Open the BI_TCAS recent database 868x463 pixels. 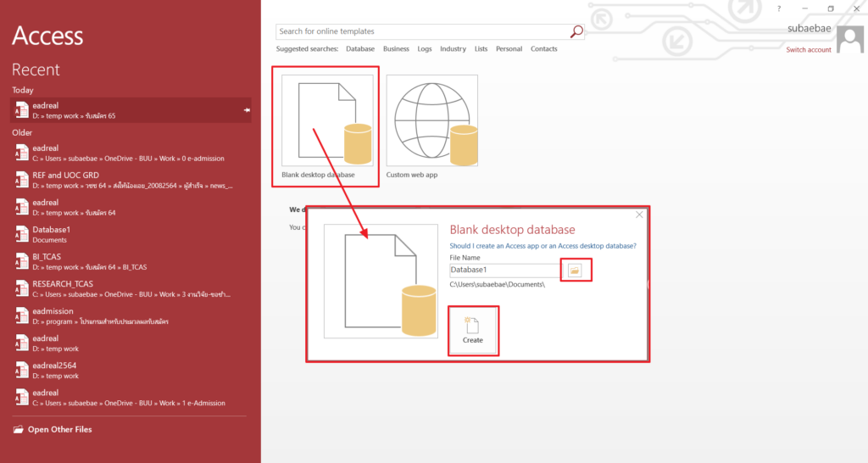[x=47, y=257]
